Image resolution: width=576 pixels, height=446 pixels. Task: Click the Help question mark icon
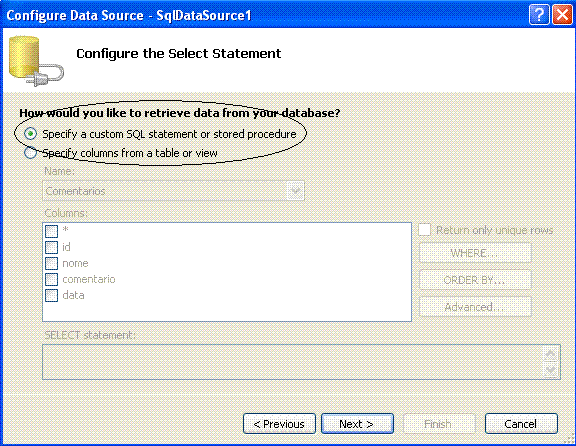[539, 15]
